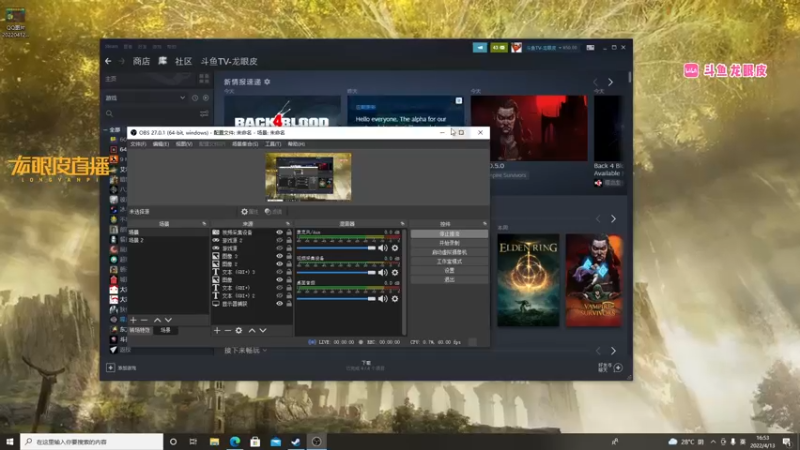Select 文本 (GDI+) 2 source row

pyautogui.click(x=252, y=296)
